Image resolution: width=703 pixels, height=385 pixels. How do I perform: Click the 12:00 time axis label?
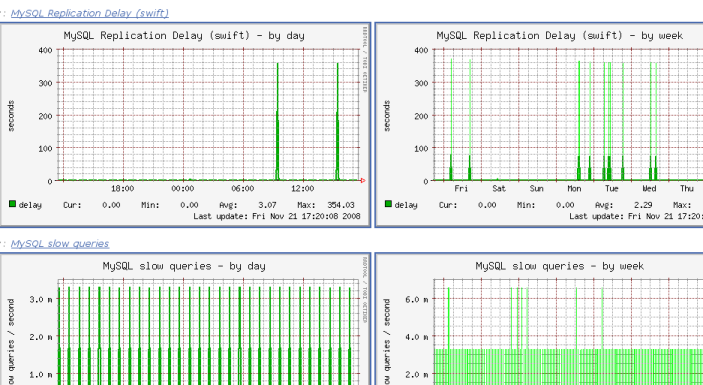pyautogui.click(x=302, y=189)
